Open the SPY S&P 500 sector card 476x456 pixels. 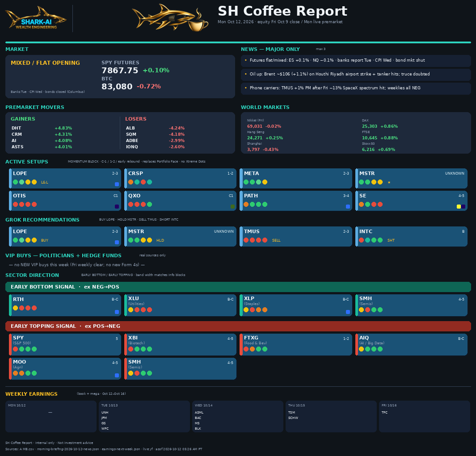click(x=65, y=344)
